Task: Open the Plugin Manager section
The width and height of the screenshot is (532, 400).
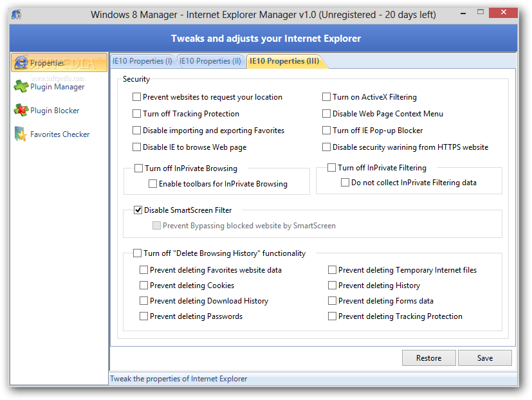Action: (57, 87)
